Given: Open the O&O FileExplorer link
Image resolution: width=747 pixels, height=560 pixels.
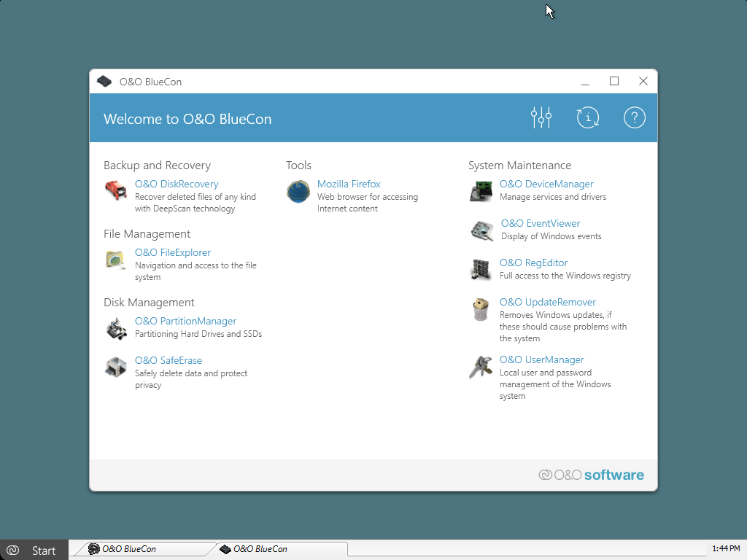Looking at the screenshot, I should (172, 252).
